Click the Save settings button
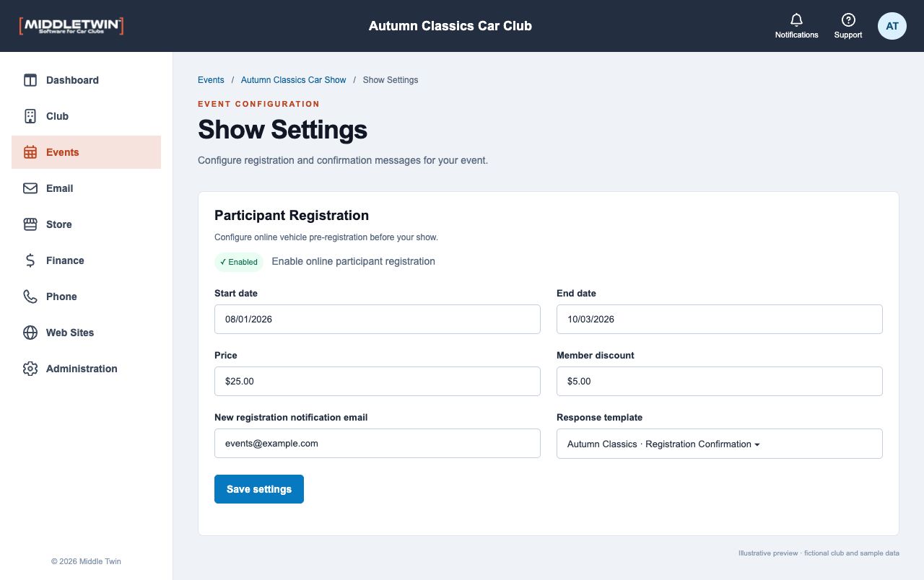 click(x=259, y=489)
